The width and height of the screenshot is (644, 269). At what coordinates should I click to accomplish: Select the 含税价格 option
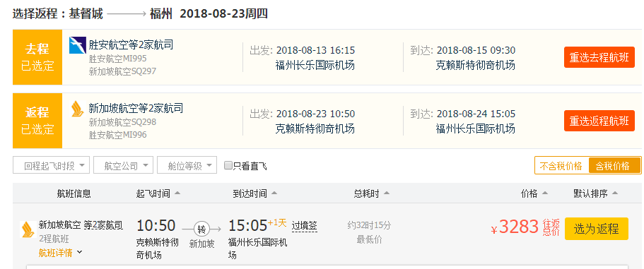[x=612, y=166]
